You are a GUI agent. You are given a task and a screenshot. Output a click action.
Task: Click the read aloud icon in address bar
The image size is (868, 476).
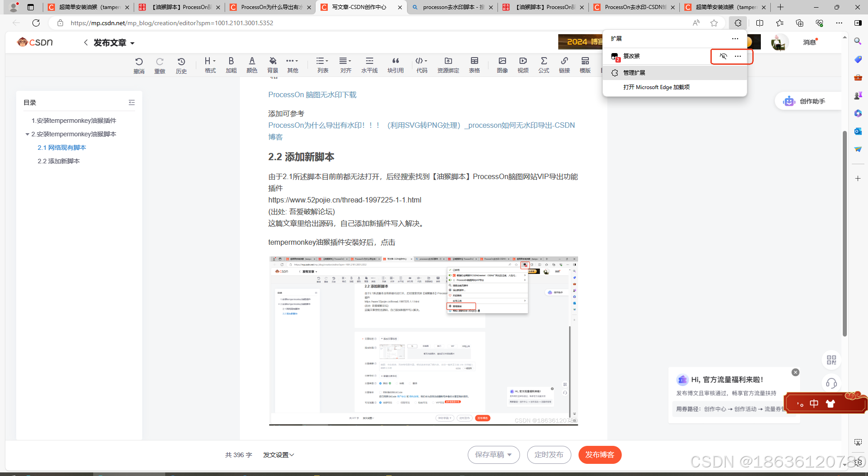[696, 23]
